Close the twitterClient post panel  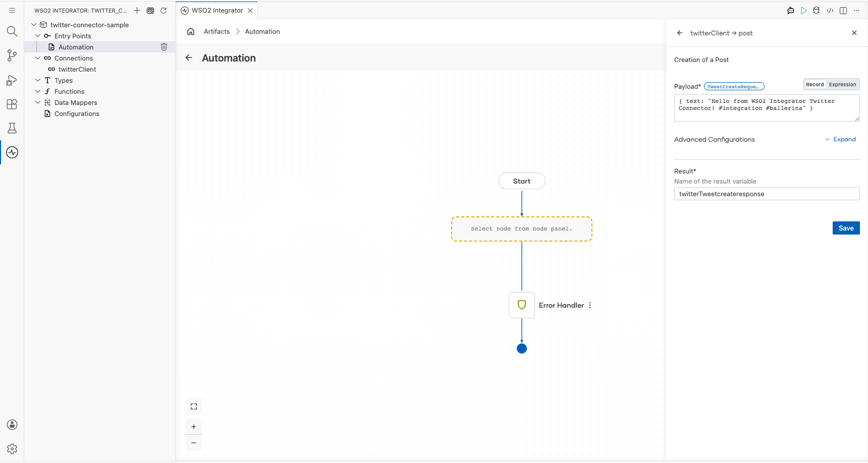[x=854, y=33]
